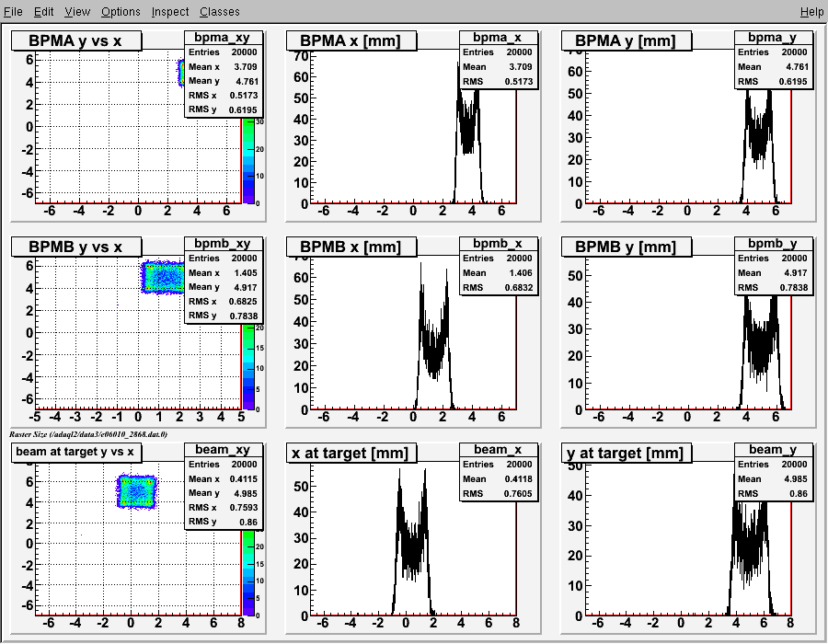The image size is (828, 644).
Task: Select the 'BPMB x [mm]' plot title
Action: (x=351, y=247)
